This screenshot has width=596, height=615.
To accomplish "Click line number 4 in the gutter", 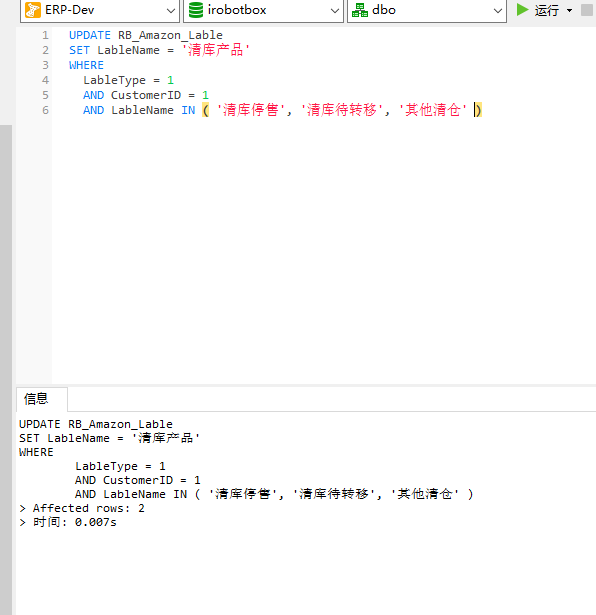I will (x=45, y=80).
